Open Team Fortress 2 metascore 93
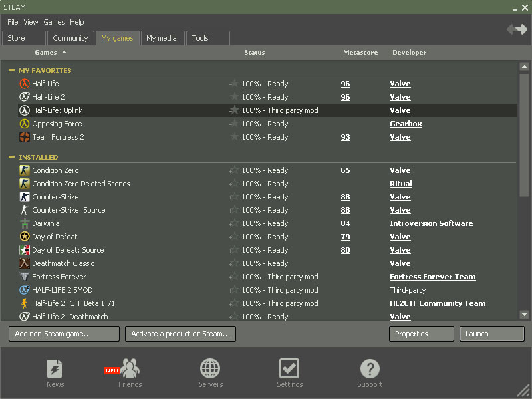 (x=345, y=137)
